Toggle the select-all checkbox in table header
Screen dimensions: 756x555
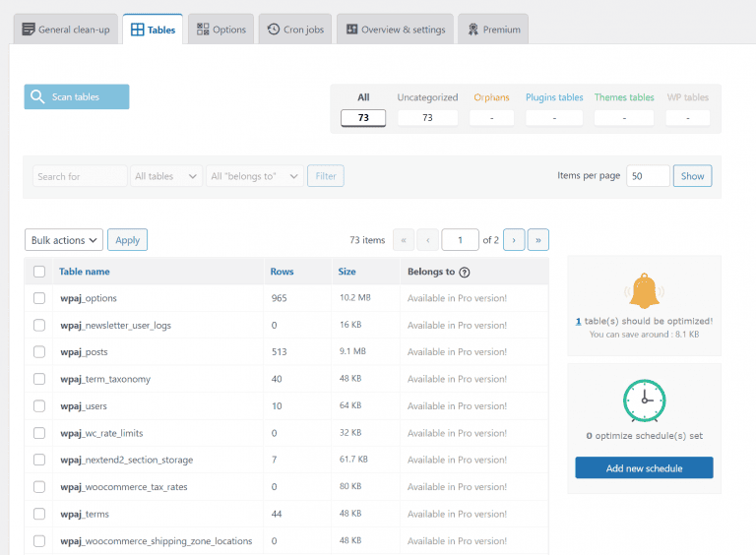[39, 272]
